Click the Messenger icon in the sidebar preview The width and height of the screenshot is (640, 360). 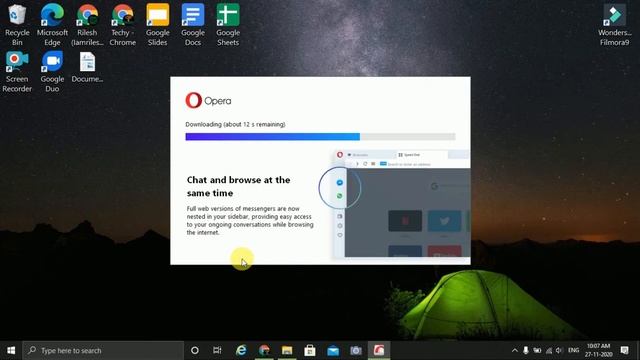(340, 182)
